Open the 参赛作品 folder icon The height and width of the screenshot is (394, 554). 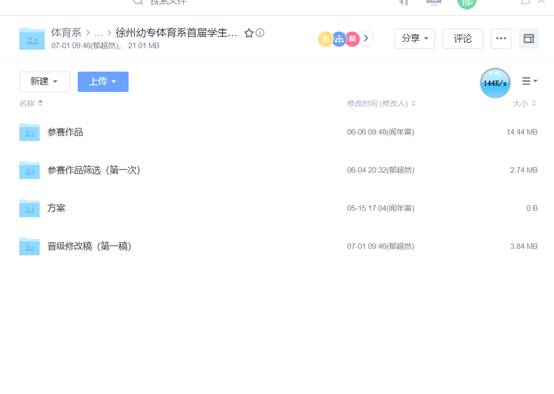point(29,132)
